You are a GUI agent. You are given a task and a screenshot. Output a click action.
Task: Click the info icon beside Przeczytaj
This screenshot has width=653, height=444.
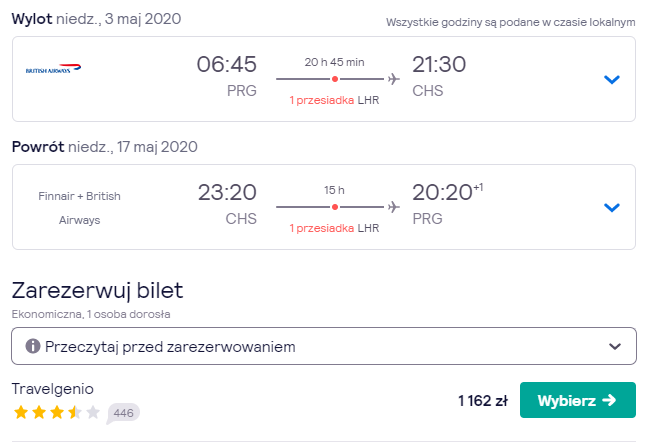pyautogui.click(x=32, y=346)
